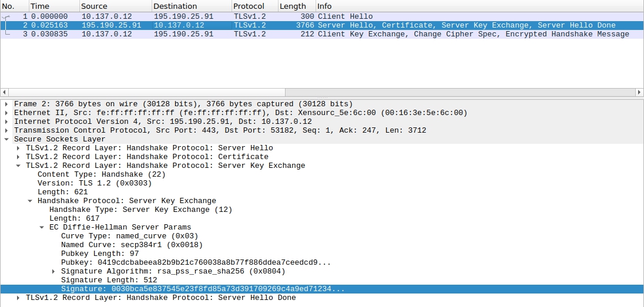Select Curve Type: named_curve (0x03)
The image size is (644, 307).
tap(322, 236)
